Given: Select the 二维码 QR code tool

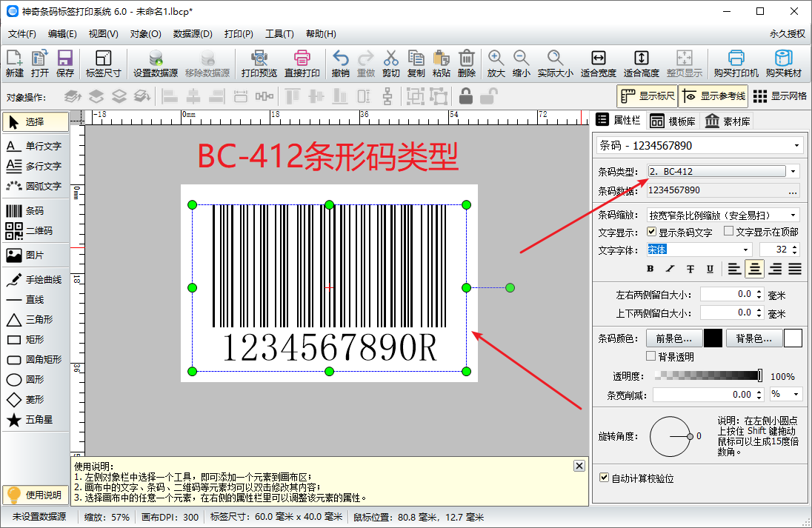Looking at the screenshot, I should (x=36, y=231).
